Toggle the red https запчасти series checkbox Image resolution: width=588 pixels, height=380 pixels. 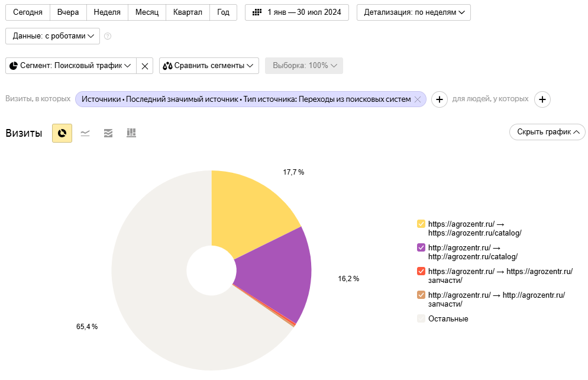tap(421, 271)
